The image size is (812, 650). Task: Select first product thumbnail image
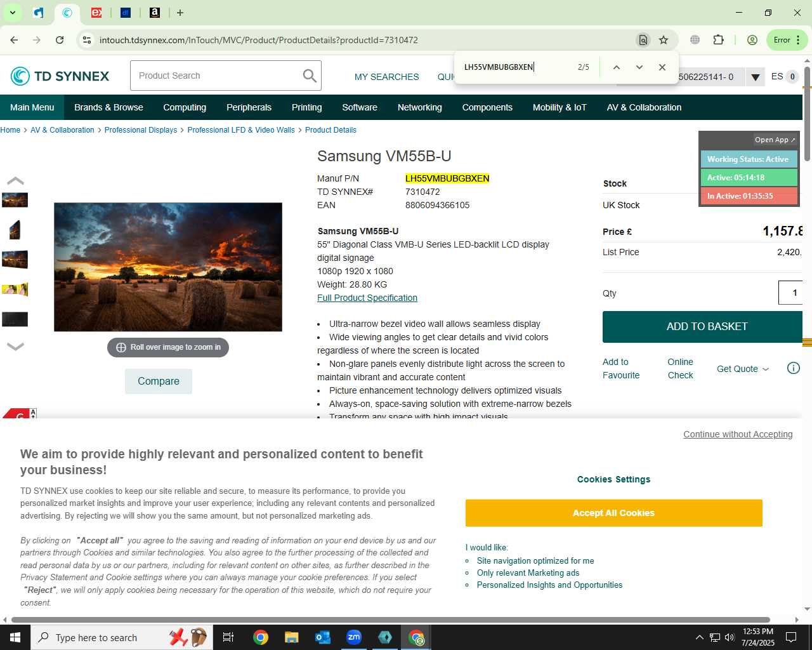click(15, 200)
